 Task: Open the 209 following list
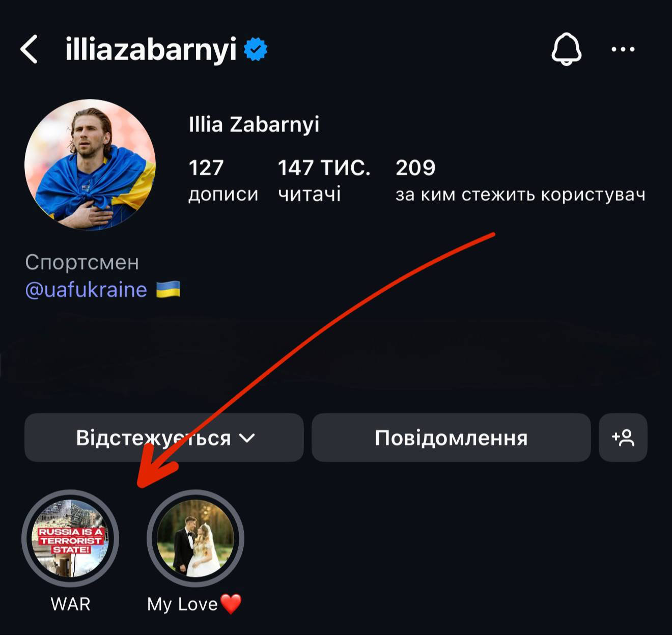(x=520, y=180)
